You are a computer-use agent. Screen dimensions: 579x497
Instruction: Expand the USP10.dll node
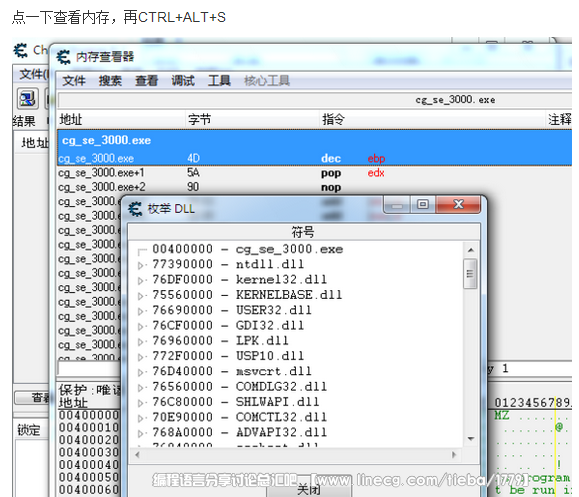tap(141, 357)
